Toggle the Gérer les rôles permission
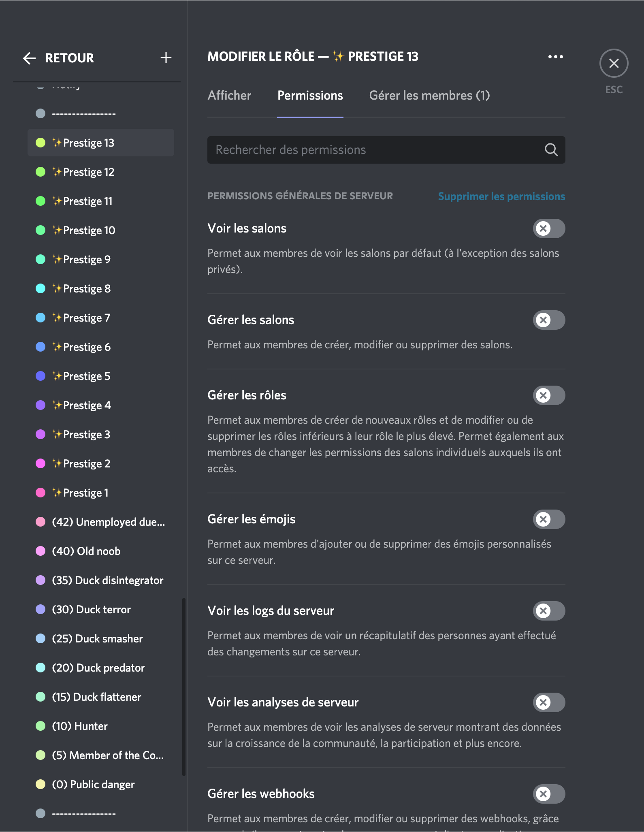Screen dimensions: 644x832 pyautogui.click(x=549, y=395)
